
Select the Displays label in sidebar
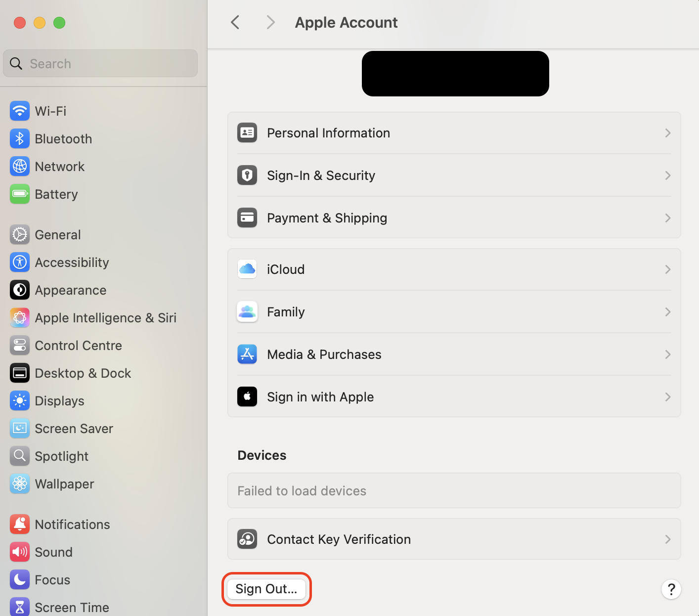(59, 401)
